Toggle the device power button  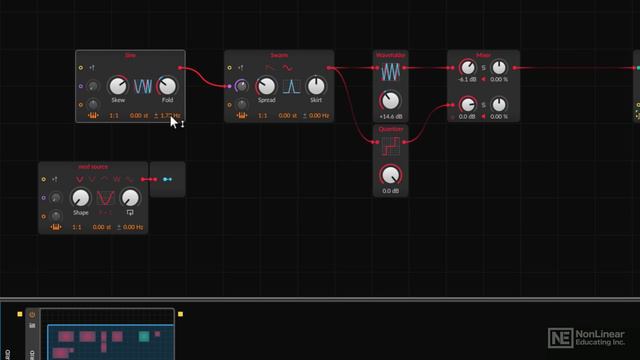[x=32, y=315]
